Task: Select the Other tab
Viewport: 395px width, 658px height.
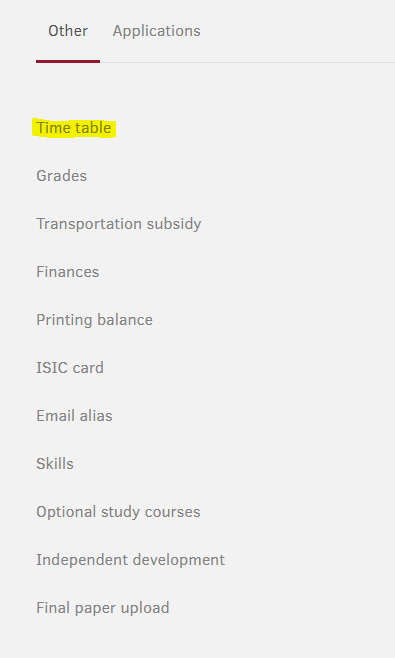Action: [68, 31]
